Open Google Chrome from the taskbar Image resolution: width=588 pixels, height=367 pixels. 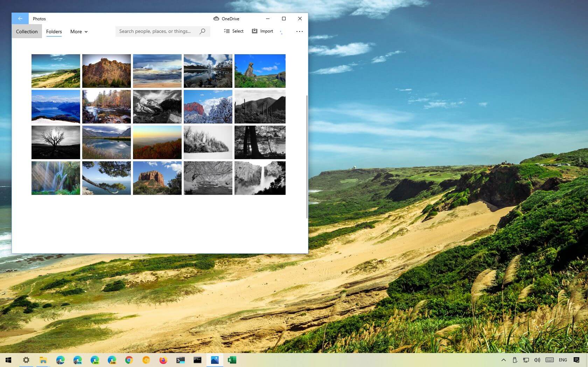tap(129, 360)
